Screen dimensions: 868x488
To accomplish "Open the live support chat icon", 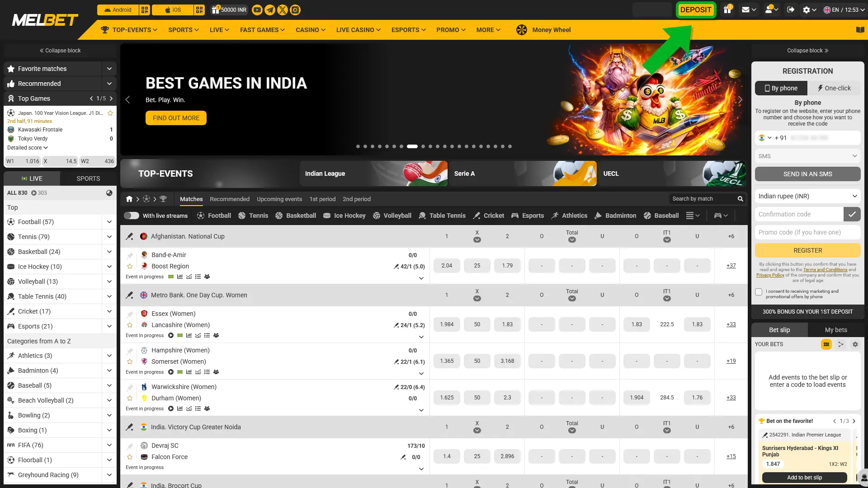I will pos(863,477).
